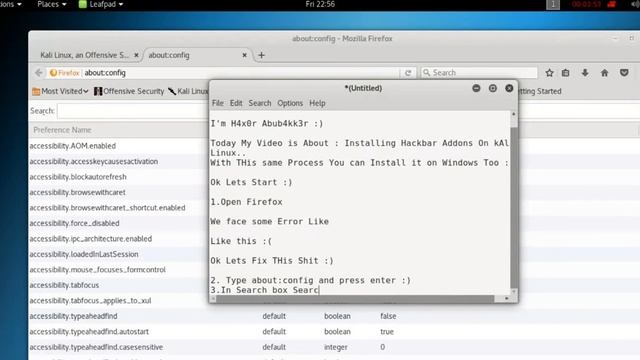Bookmark this page with star icon
The height and width of the screenshot is (360, 640).
coord(549,73)
